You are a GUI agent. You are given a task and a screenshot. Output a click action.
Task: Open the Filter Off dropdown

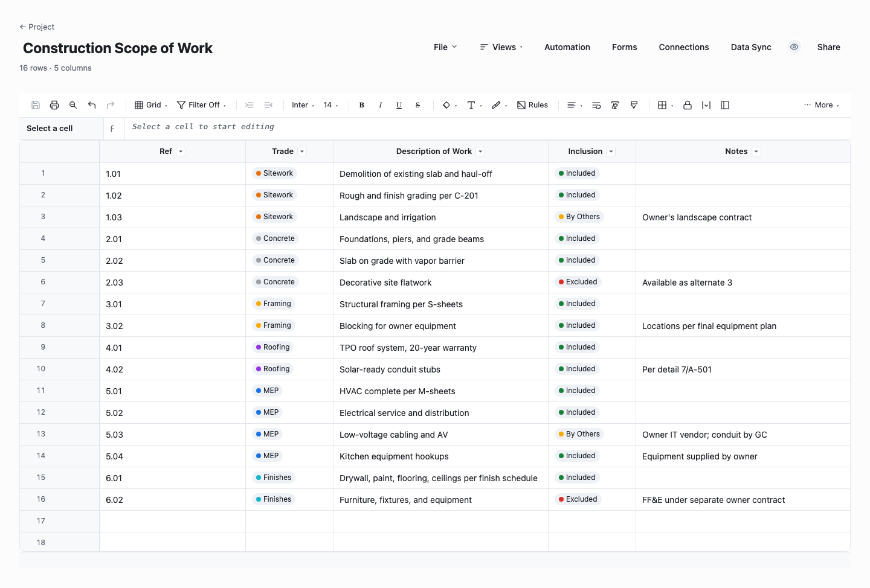(202, 105)
